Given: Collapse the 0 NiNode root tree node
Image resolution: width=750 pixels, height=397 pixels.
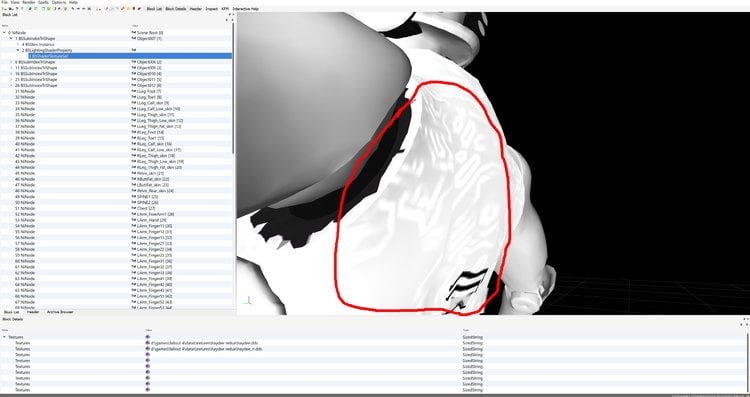Looking at the screenshot, I should point(5,33).
